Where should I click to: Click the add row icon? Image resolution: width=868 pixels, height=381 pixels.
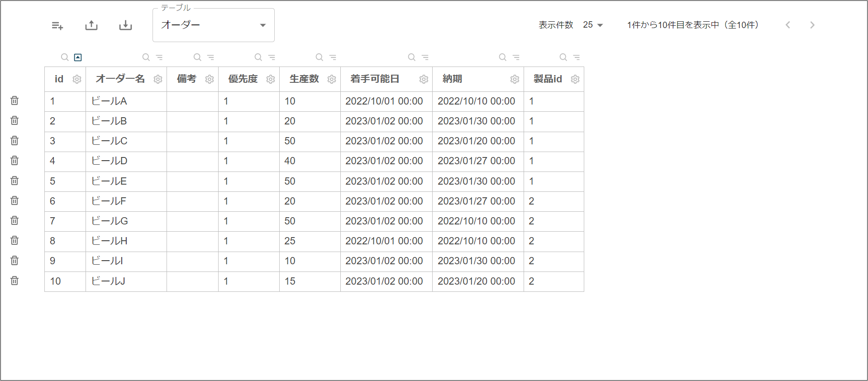click(x=57, y=26)
